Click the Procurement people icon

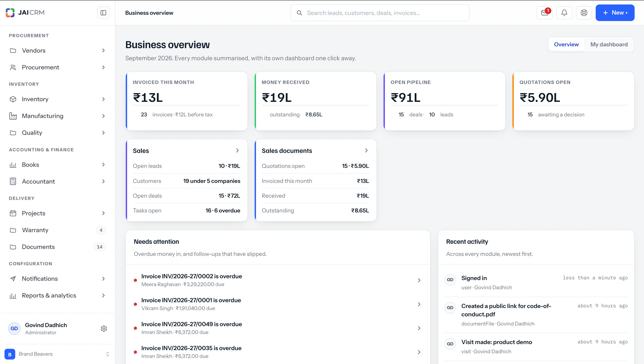pos(13,67)
